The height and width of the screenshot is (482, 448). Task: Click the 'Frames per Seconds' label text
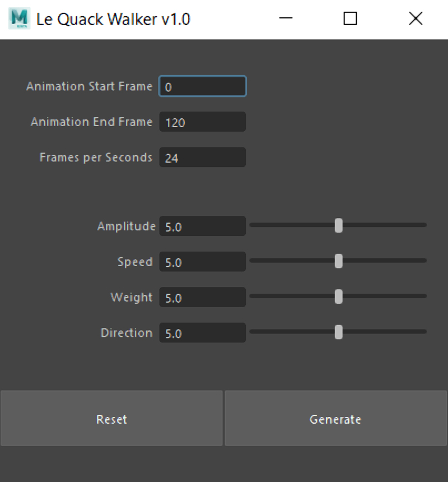tap(96, 157)
